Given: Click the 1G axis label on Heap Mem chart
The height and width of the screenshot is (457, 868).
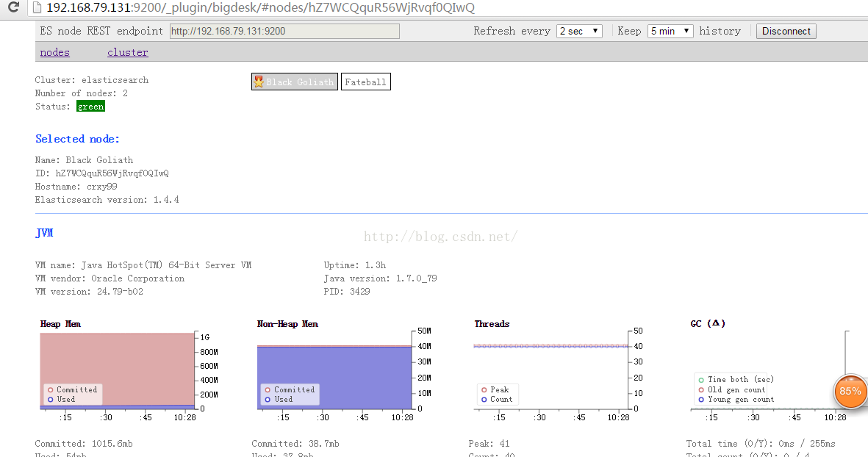Looking at the screenshot, I should pyautogui.click(x=205, y=337).
